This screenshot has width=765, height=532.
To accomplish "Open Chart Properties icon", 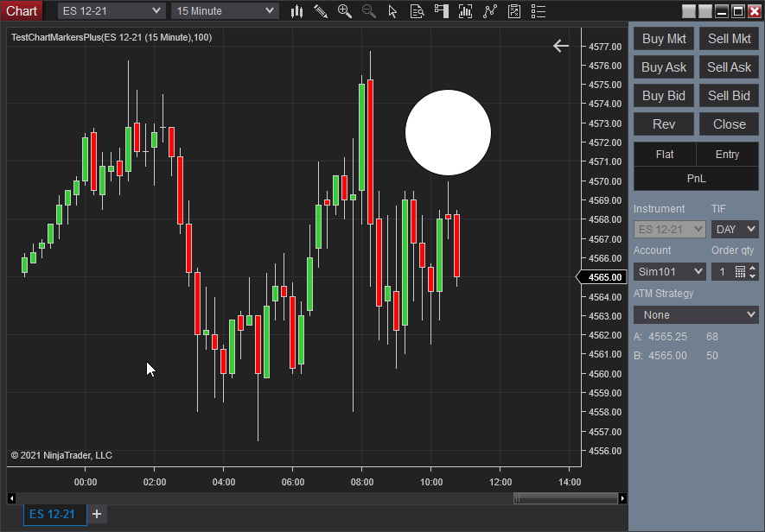I will (513, 11).
